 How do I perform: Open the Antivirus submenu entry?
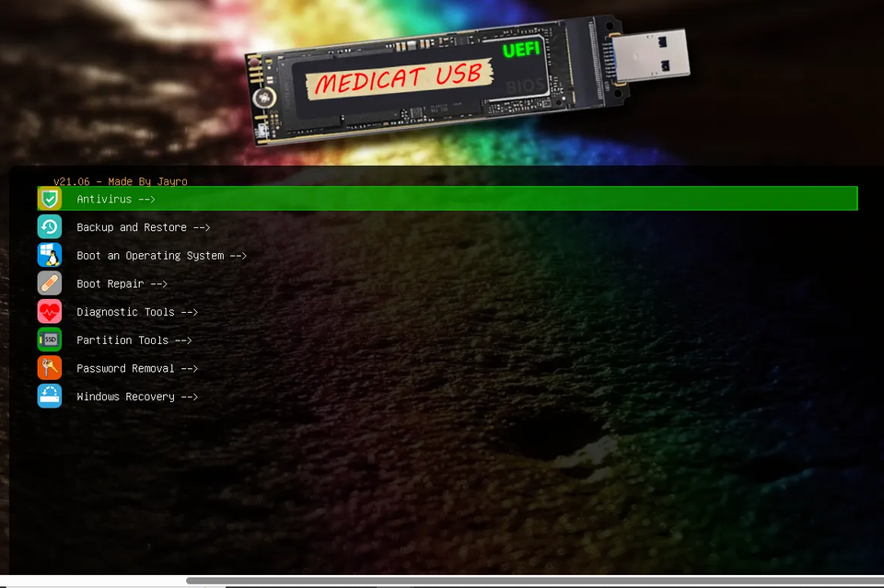tap(448, 199)
